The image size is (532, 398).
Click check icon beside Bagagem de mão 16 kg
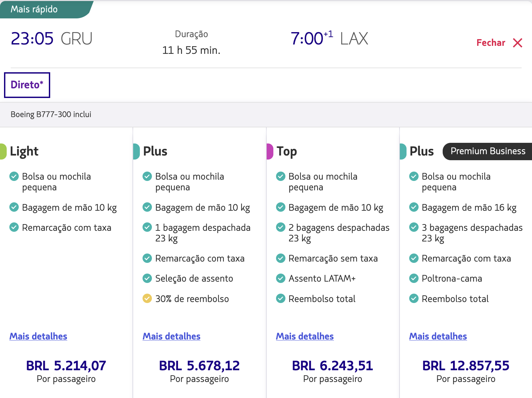(x=414, y=207)
